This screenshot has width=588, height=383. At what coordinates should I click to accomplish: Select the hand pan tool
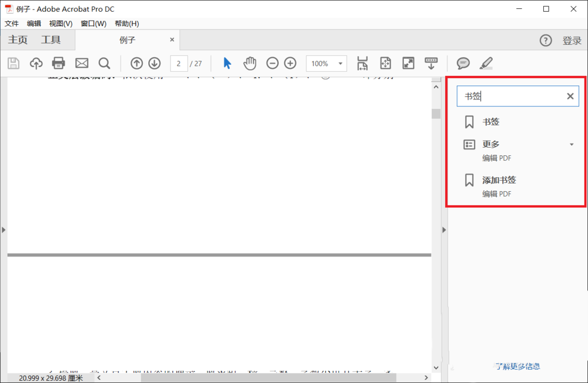[x=250, y=64]
